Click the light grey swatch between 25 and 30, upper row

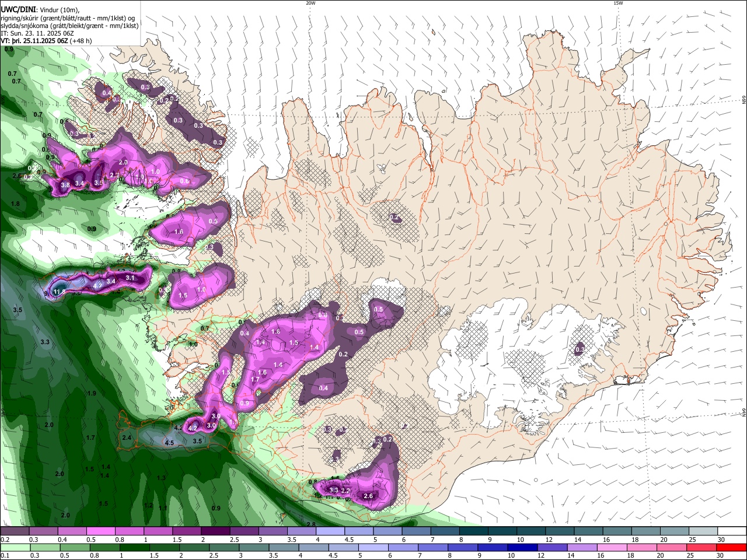click(x=702, y=531)
